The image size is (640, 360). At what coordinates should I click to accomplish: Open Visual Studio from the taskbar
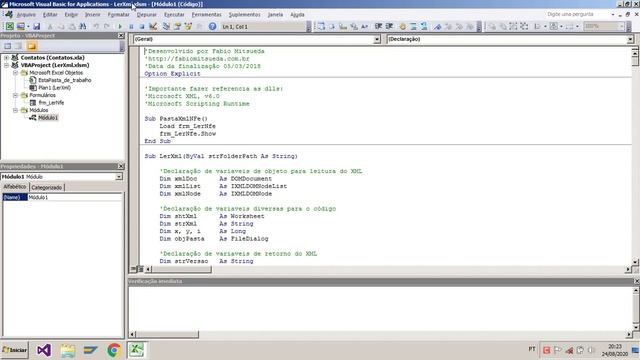click(x=44, y=350)
